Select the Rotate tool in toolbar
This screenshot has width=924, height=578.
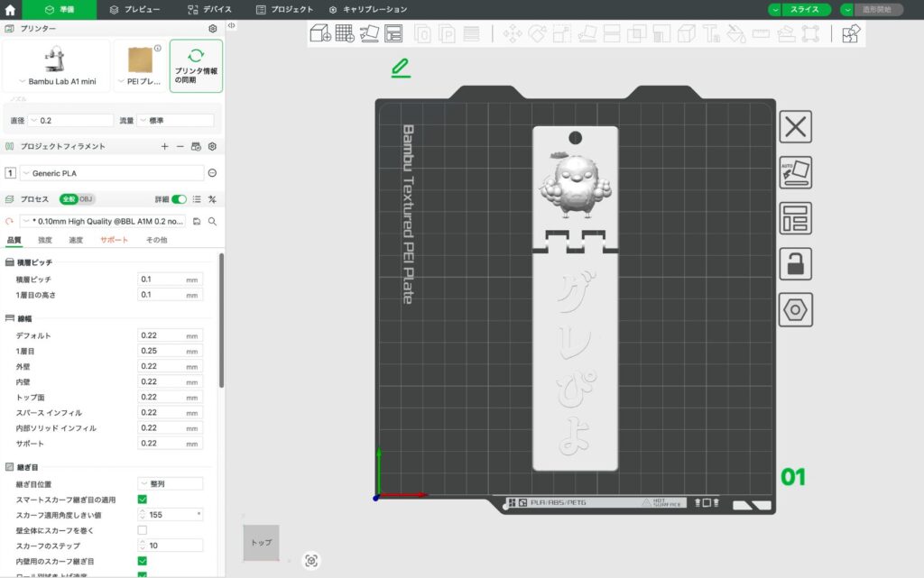tap(537, 33)
